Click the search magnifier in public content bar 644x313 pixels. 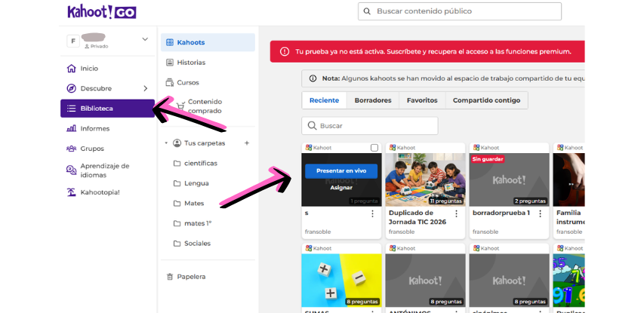tap(367, 11)
